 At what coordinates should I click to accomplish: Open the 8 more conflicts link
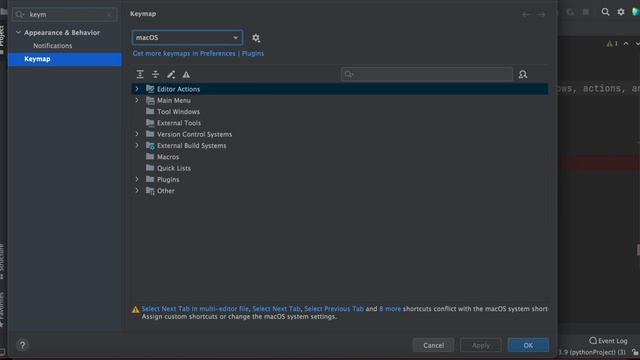(x=390, y=309)
